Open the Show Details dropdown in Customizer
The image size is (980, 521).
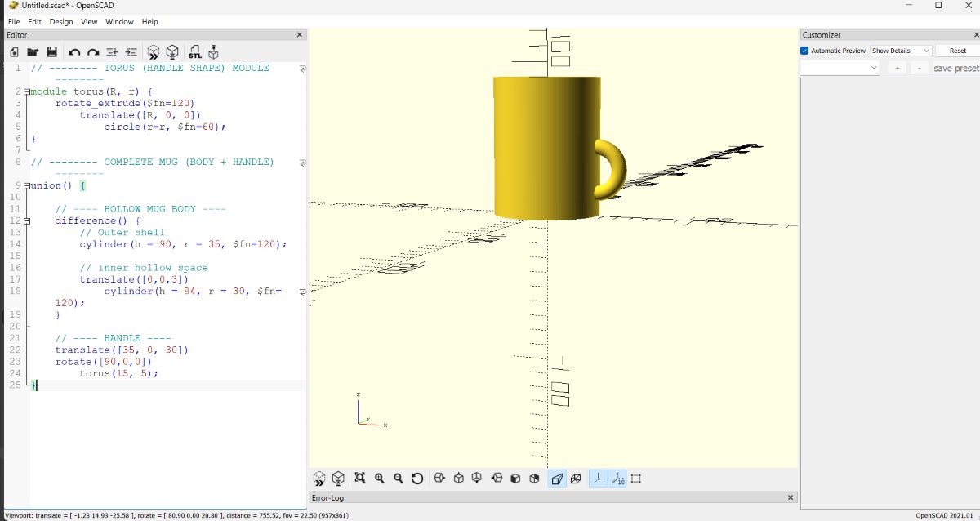(x=901, y=50)
